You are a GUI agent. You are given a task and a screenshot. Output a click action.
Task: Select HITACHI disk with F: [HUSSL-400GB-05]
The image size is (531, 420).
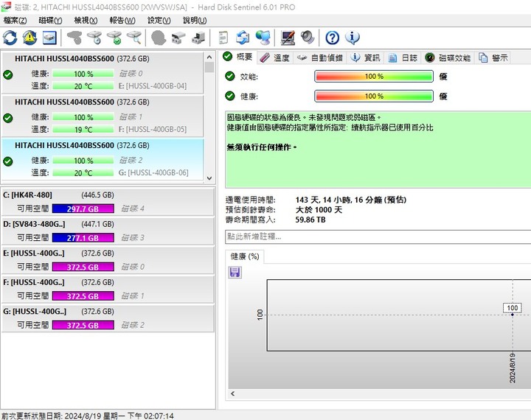click(103, 116)
